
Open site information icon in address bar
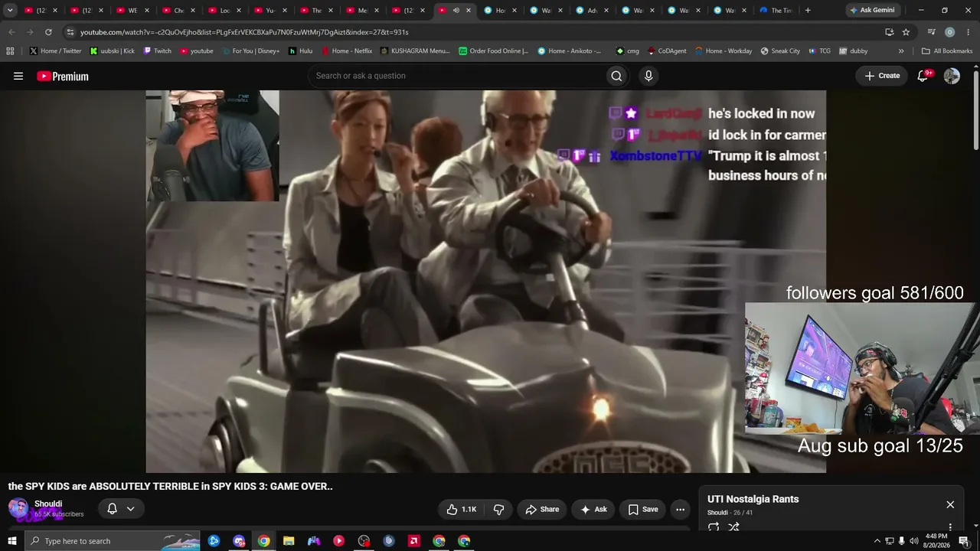(x=70, y=32)
